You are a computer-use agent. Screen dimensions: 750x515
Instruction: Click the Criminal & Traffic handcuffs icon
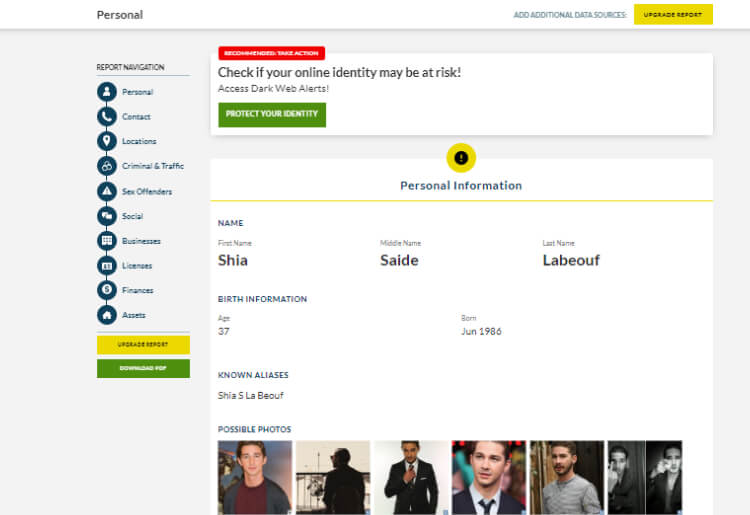point(107,166)
